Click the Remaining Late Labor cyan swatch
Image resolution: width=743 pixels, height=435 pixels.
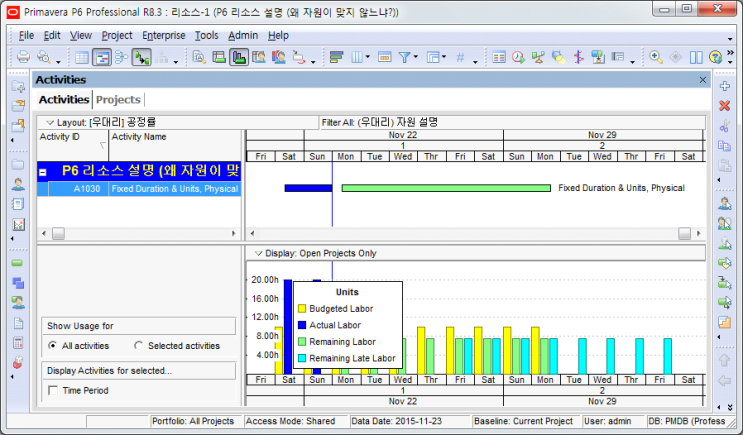(x=302, y=358)
